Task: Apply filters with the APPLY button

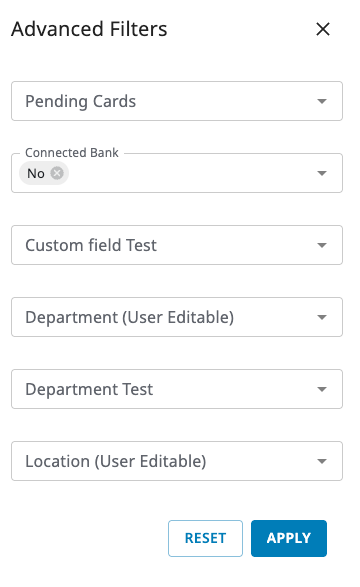Action: click(x=289, y=538)
